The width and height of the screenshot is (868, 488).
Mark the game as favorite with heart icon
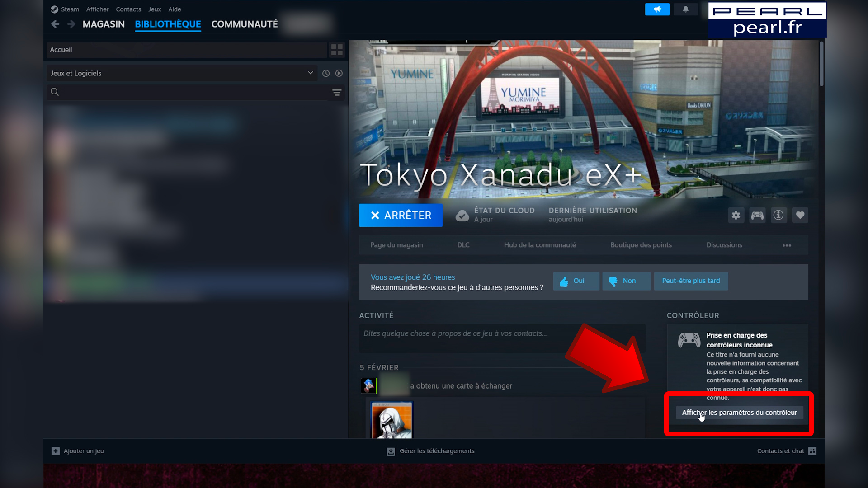click(x=800, y=215)
